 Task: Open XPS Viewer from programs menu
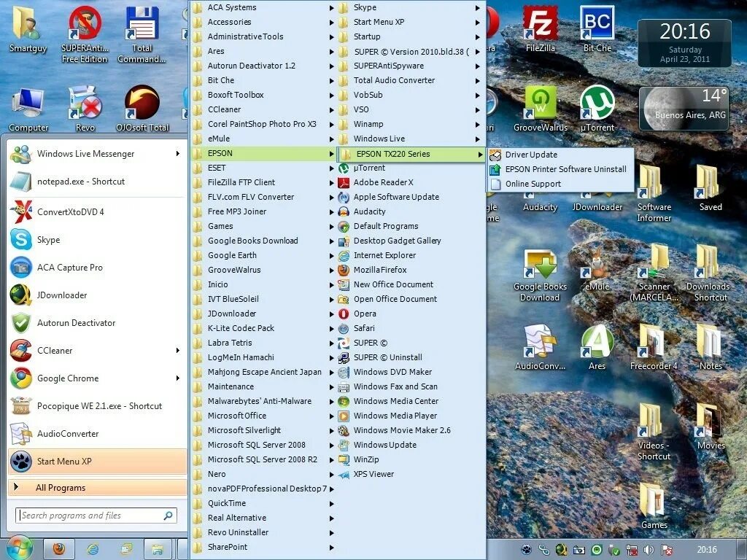[x=410, y=474]
